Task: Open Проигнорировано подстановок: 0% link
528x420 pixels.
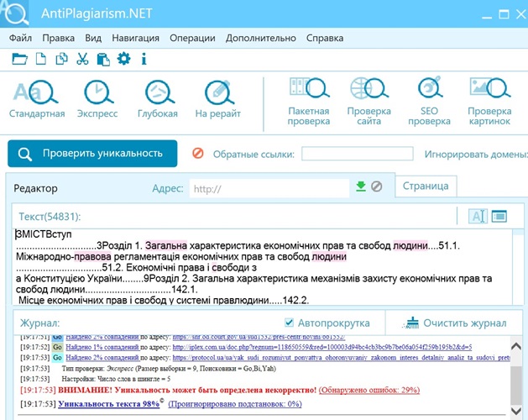Action: point(235,404)
